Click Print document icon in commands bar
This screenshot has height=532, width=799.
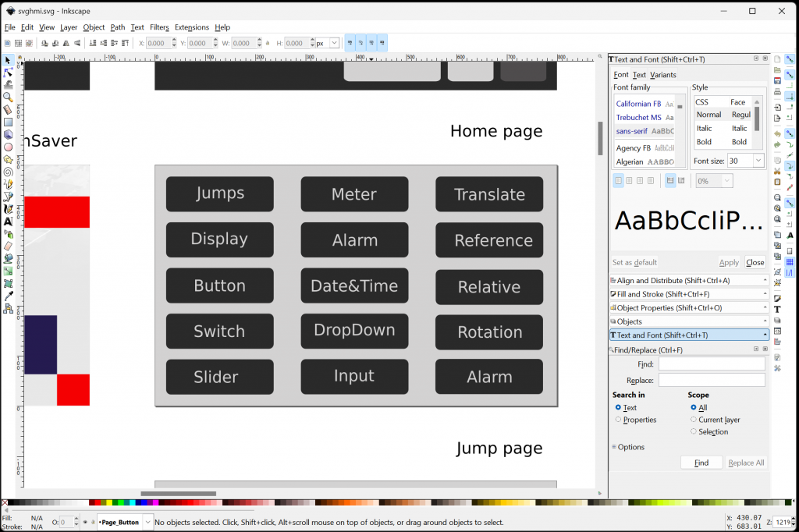pyautogui.click(x=777, y=92)
